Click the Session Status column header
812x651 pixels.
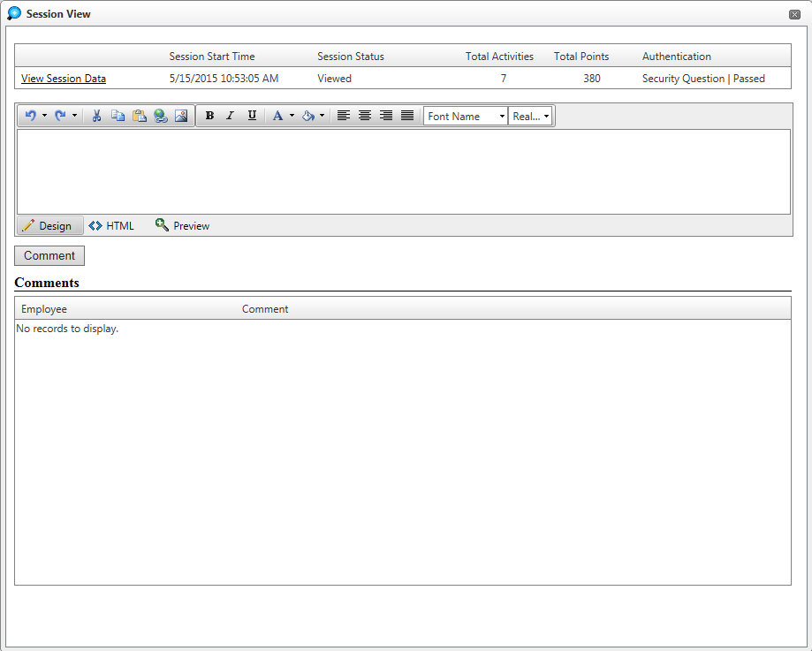click(351, 56)
